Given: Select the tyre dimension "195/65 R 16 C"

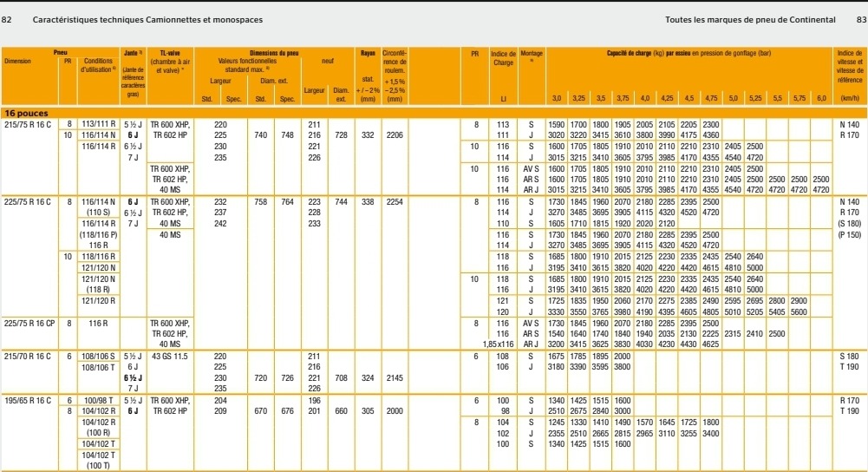Looking at the screenshot, I should [28, 401].
